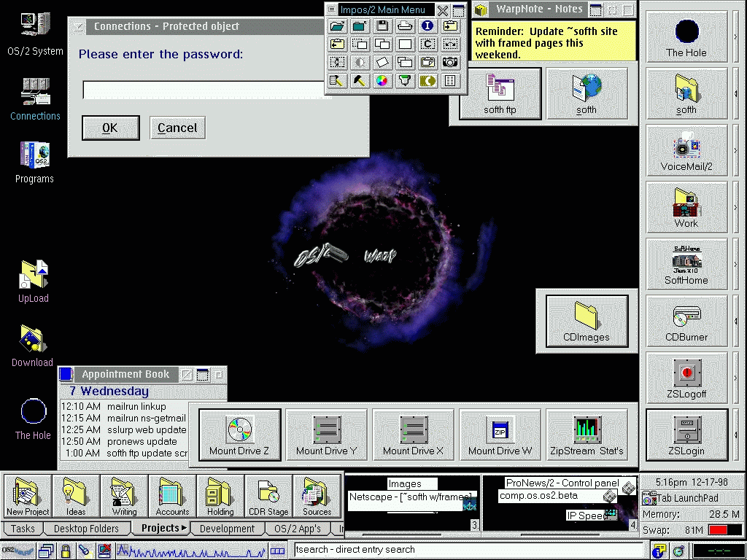Click the OS/2 Warp button in the bottom bar

(18, 551)
